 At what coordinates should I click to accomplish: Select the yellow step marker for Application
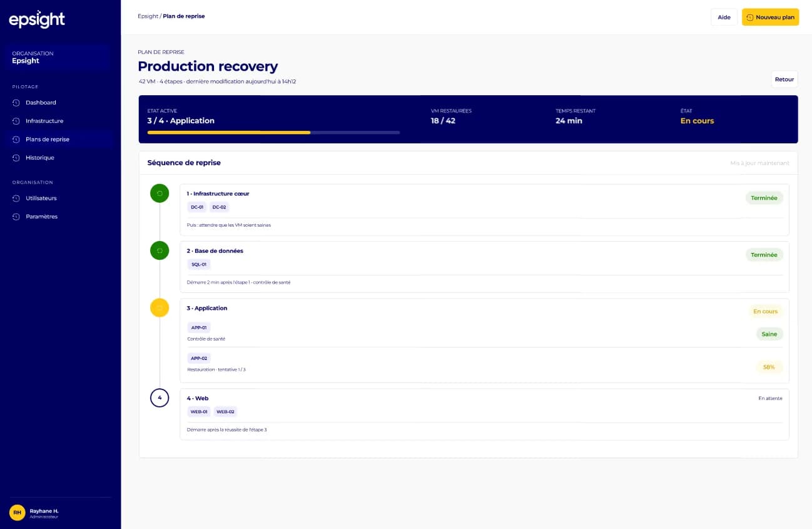pos(160,307)
